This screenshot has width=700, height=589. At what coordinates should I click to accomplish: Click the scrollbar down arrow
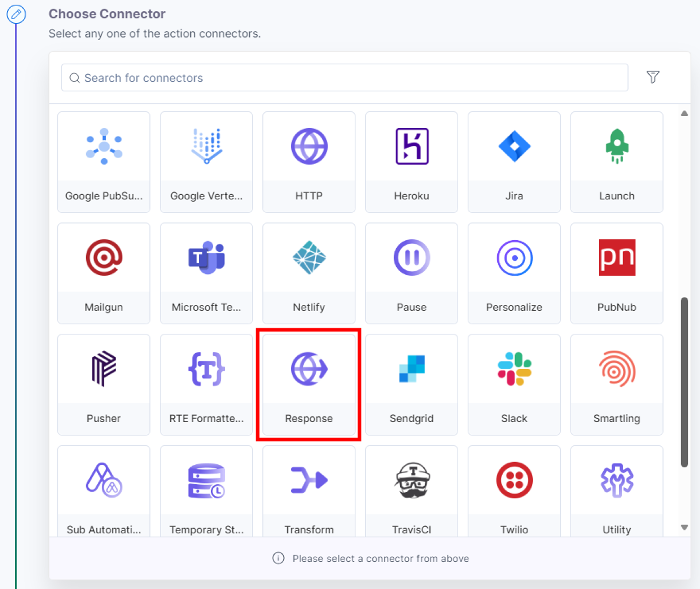684,527
